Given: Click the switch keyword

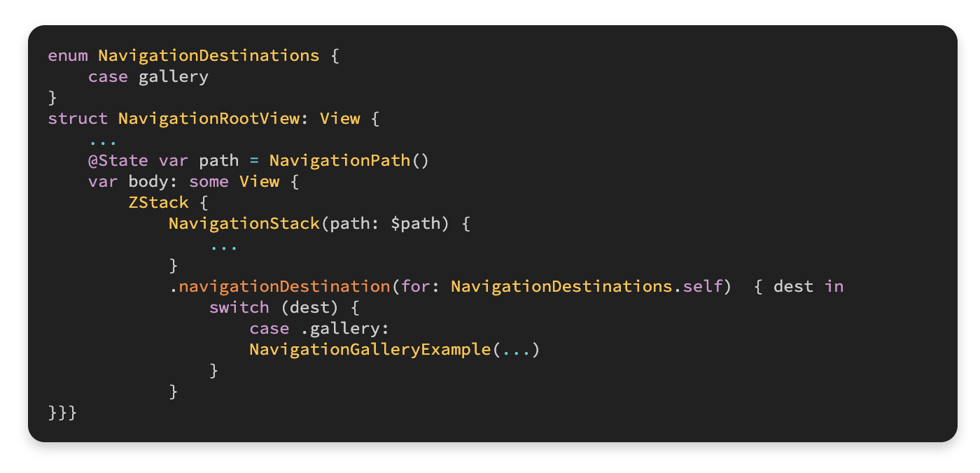Looking at the screenshot, I should click(239, 307).
